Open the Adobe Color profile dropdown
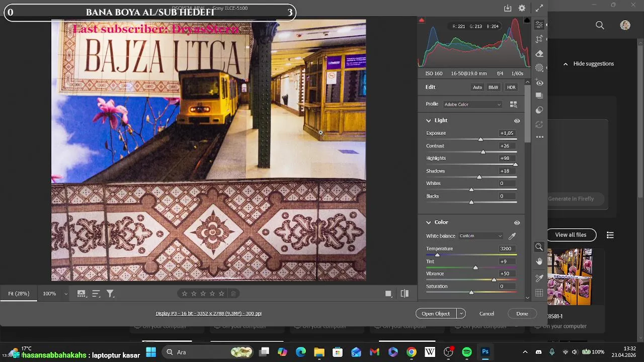The height and width of the screenshot is (362, 644). click(472, 104)
